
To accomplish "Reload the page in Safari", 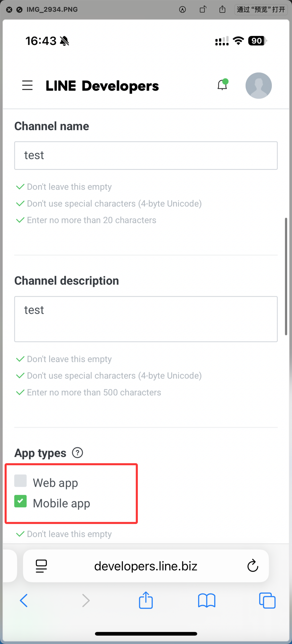I will point(253,566).
